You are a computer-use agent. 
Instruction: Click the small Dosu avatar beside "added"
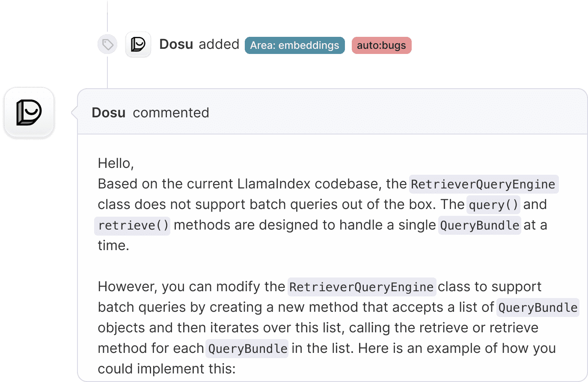(138, 45)
